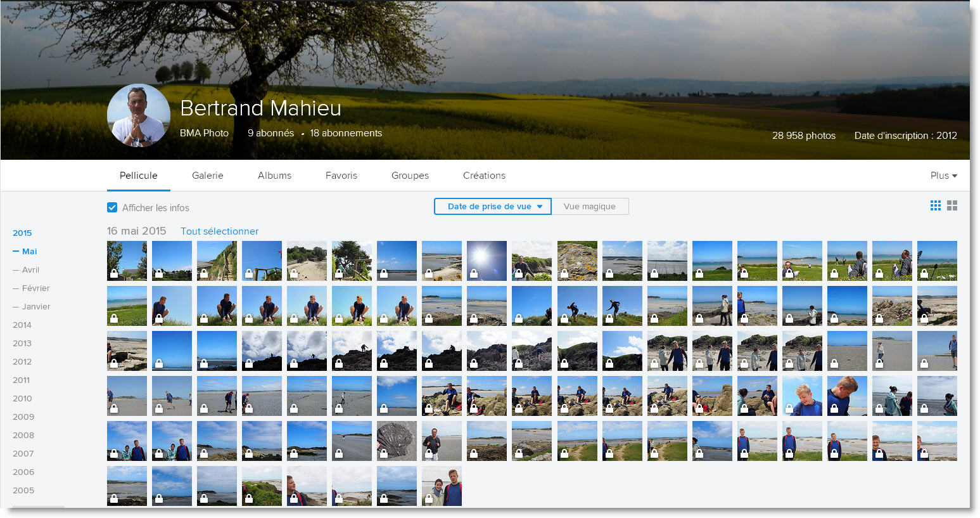Click lock icon on bright sun photo
Viewport: 980px width, 518px height.
click(x=474, y=274)
